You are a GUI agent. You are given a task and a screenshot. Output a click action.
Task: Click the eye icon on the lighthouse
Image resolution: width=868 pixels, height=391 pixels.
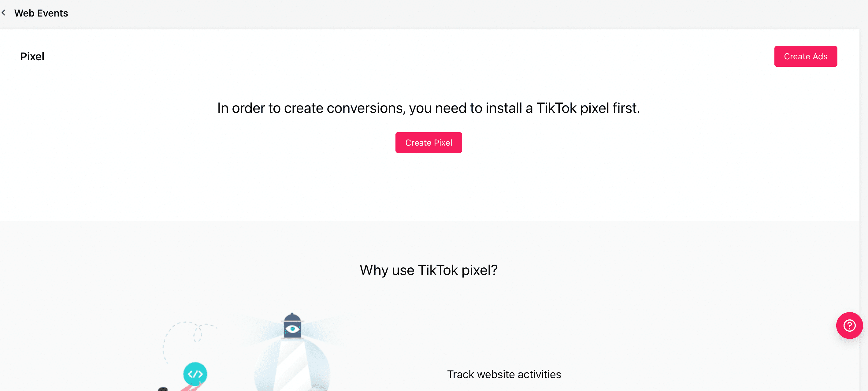292,329
